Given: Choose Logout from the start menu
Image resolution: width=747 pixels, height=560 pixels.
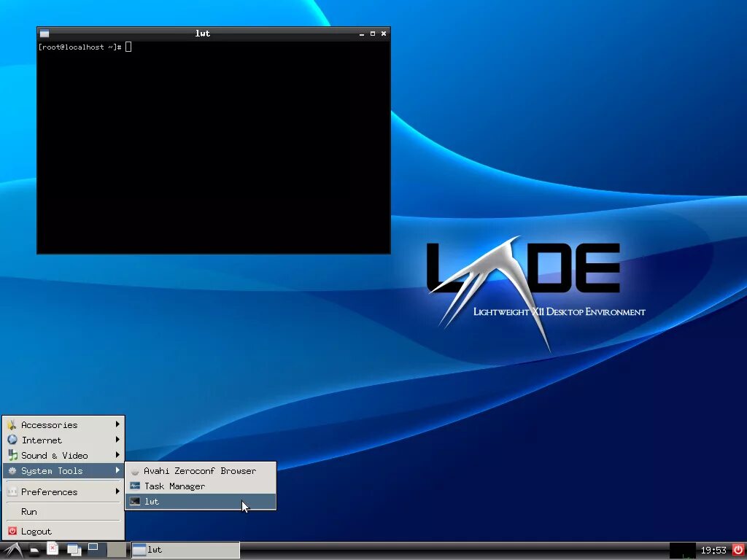Looking at the screenshot, I should [63, 531].
